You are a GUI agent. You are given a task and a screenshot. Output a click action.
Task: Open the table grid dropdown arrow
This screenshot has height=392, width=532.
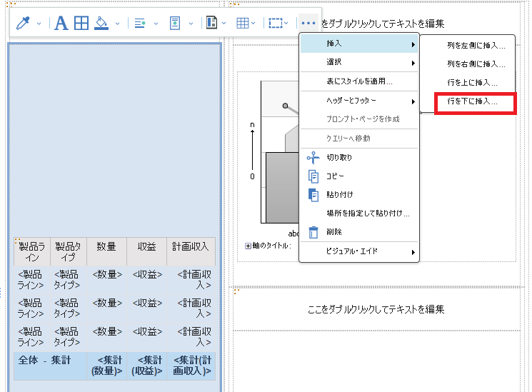(254, 24)
